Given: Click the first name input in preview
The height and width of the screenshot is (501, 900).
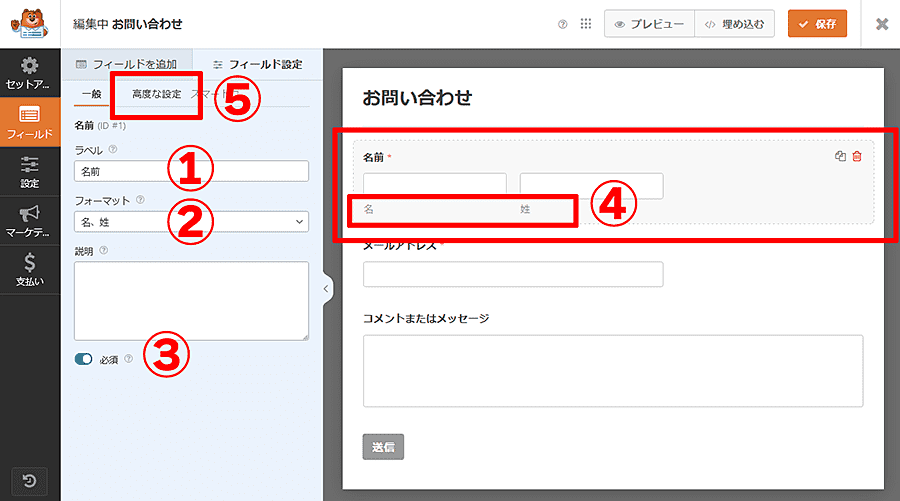Looking at the screenshot, I should (x=435, y=185).
